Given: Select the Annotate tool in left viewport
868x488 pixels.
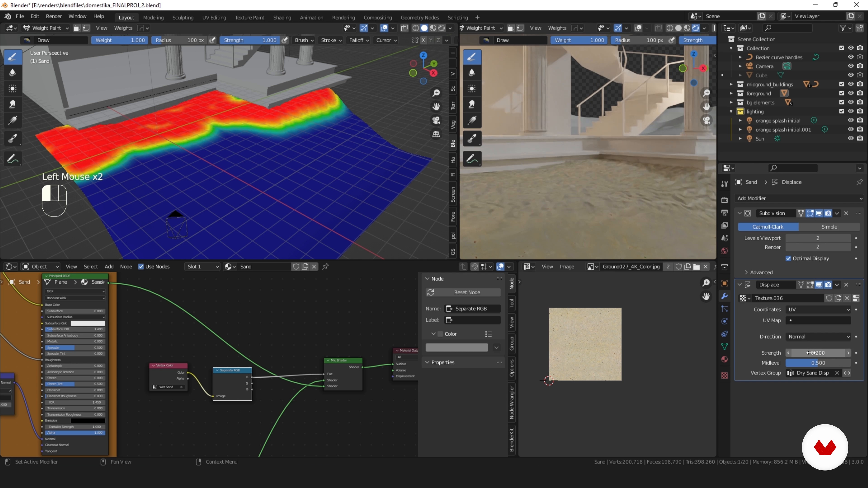Looking at the screenshot, I should point(12,159).
